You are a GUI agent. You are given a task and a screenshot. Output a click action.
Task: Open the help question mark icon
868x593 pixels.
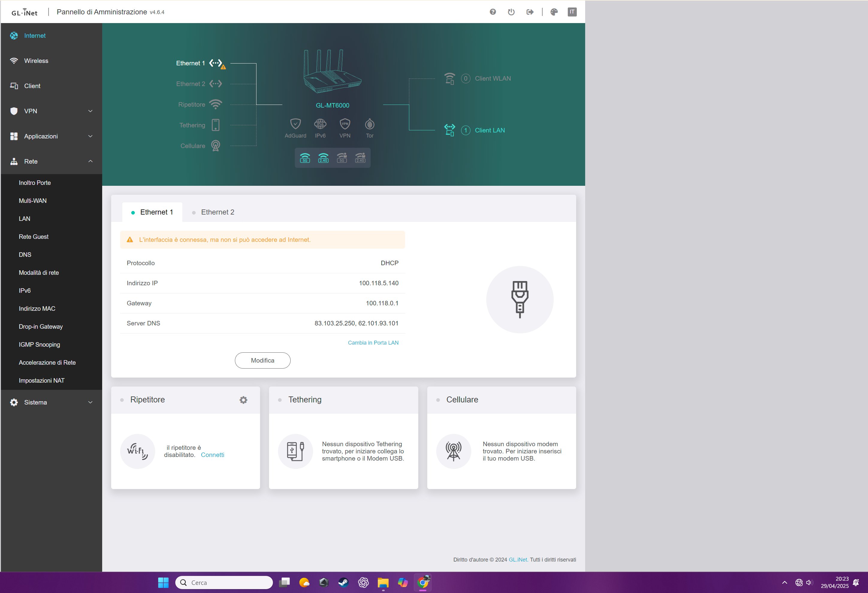[x=493, y=12]
